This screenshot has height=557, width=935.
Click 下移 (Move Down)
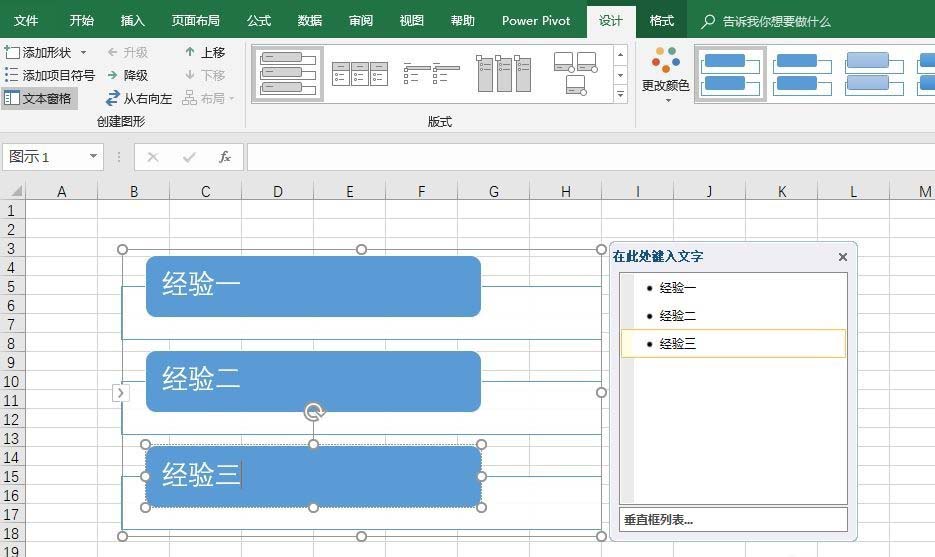pos(205,75)
